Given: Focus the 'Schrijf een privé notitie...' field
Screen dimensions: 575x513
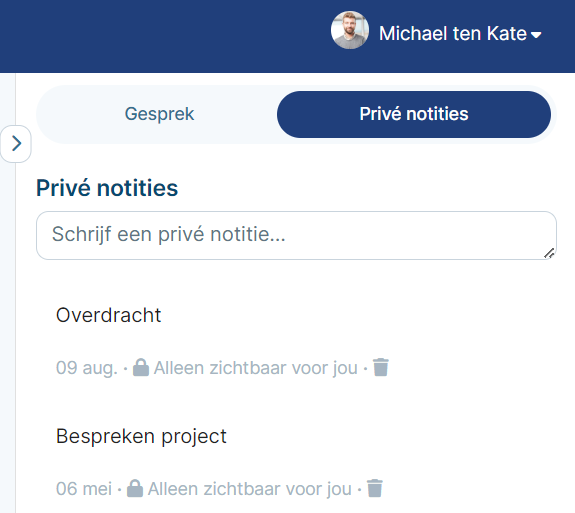Looking at the screenshot, I should click(296, 235).
